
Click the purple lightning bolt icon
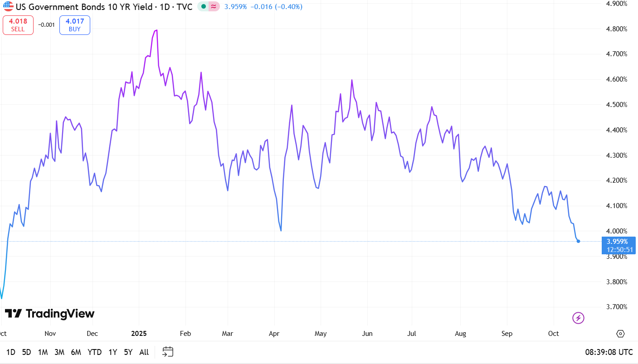click(x=578, y=318)
